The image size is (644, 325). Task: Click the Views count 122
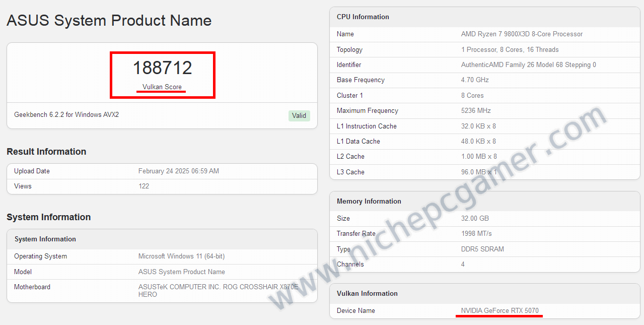point(144,186)
